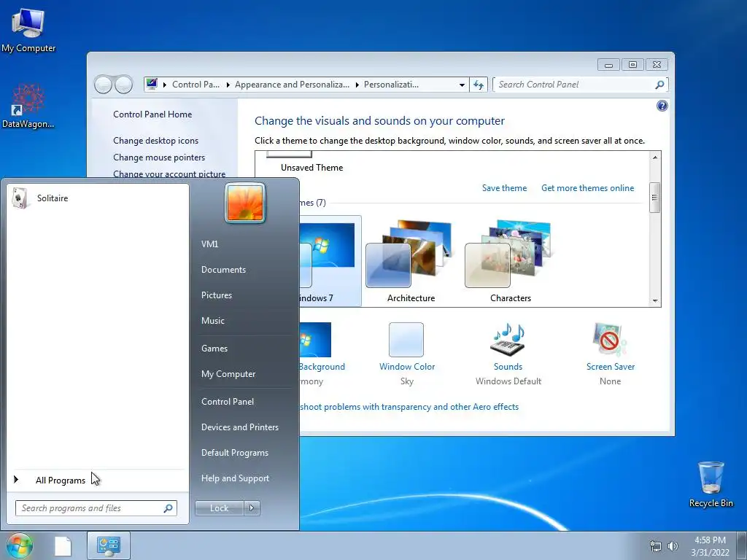The width and height of the screenshot is (747, 560).
Task: Open Control Panel from Start menu
Action: pos(228,402)
